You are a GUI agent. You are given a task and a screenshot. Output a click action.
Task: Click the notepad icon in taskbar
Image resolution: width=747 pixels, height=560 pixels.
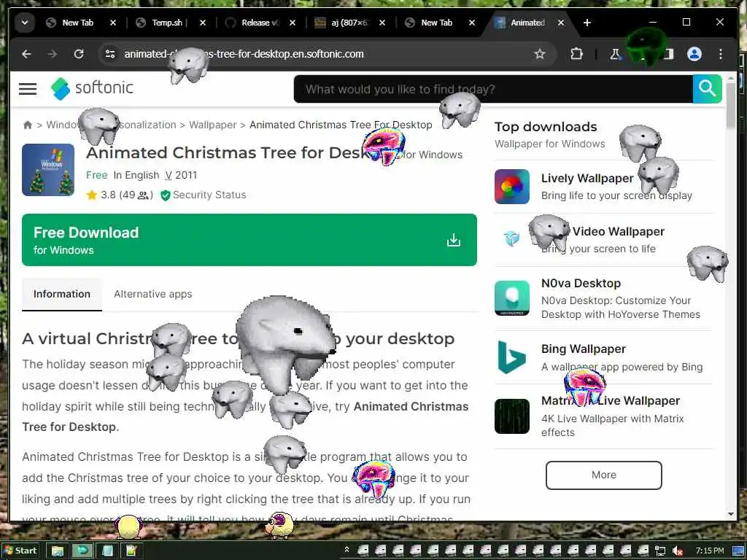(107, 551)
